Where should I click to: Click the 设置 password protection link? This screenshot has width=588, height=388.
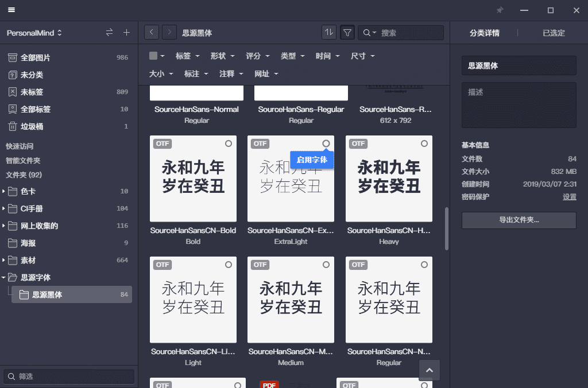(569, 197)
